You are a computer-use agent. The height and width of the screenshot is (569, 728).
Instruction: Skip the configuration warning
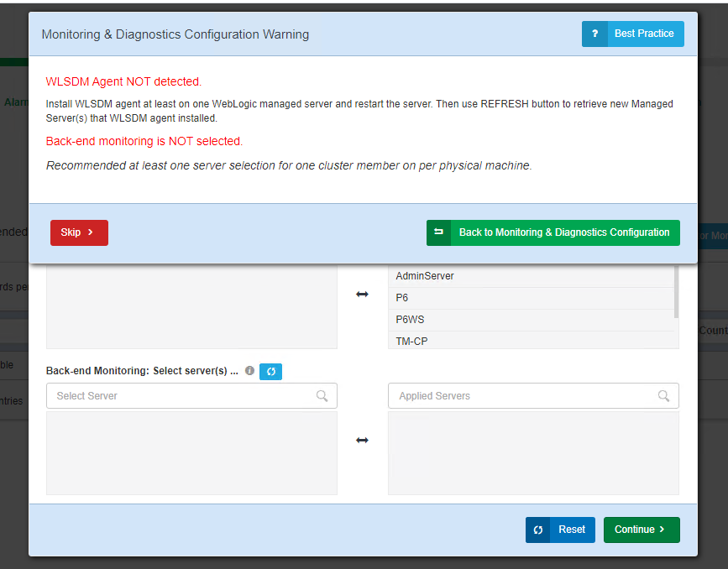coord(79,232)
